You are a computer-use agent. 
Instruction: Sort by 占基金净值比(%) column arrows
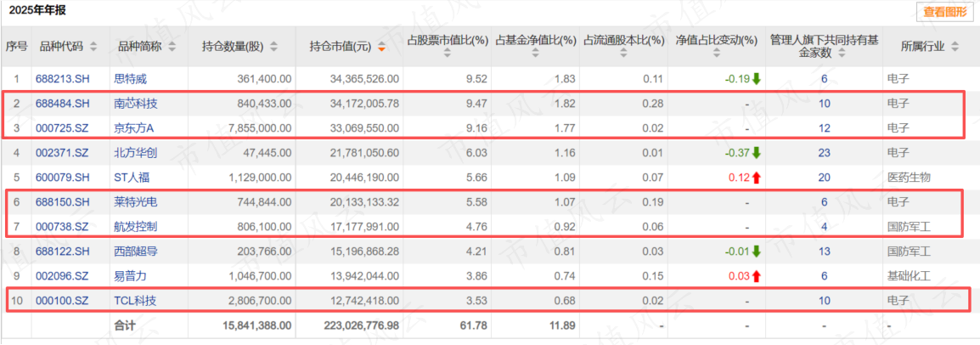click(x=535, y=54)
